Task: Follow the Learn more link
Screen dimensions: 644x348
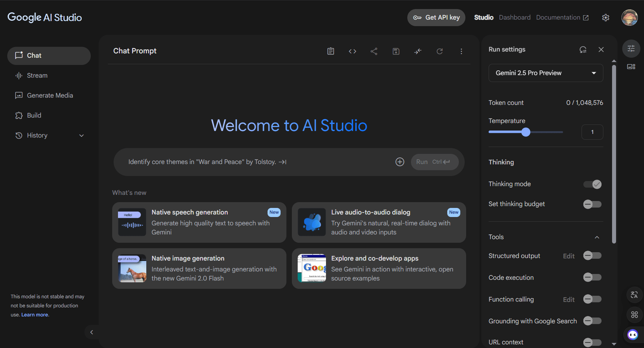Action: (x=34, y=315)
